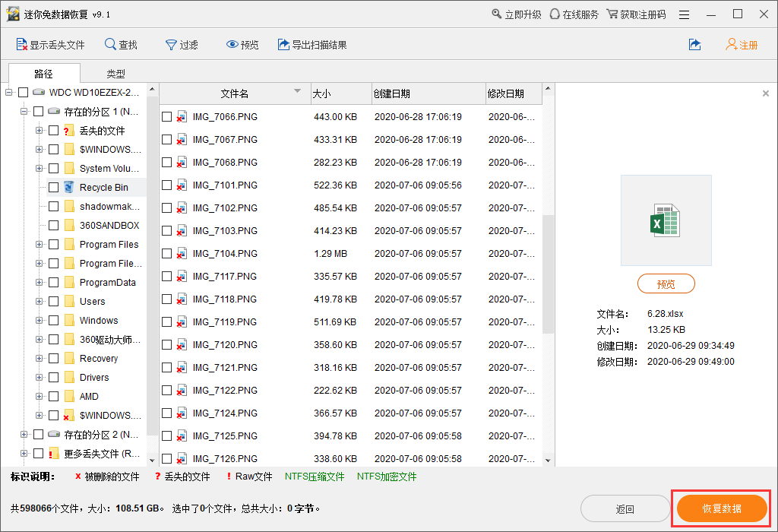This screenshot has width=778, height=532.
Task: Click the deleted $WINDOWS folder icon at tree bottom
Action: coord(69,415)
